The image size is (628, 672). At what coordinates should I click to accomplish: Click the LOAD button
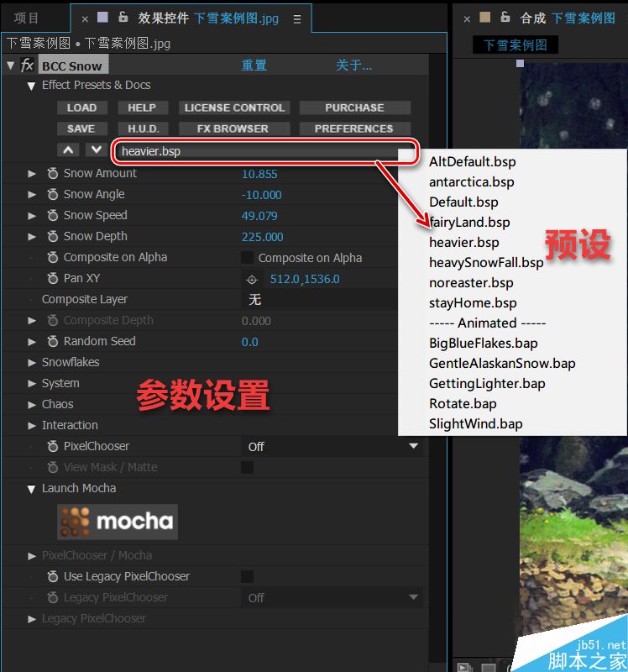81,108
